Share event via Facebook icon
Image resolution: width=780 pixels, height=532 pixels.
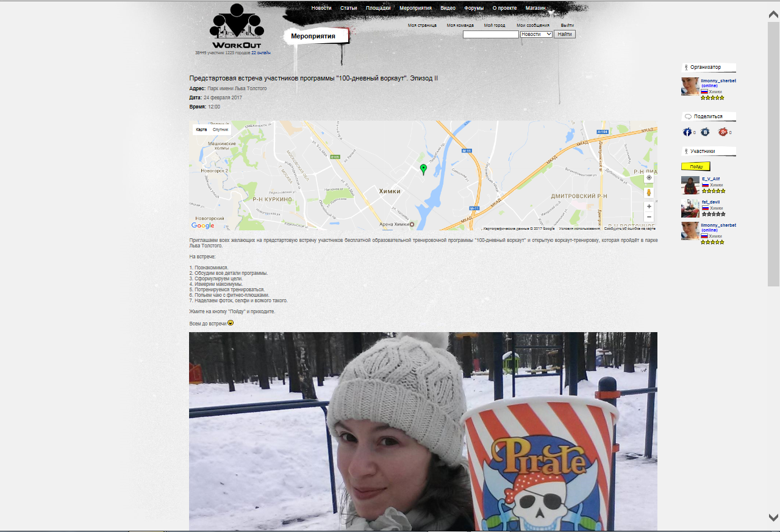coord(687,132)
